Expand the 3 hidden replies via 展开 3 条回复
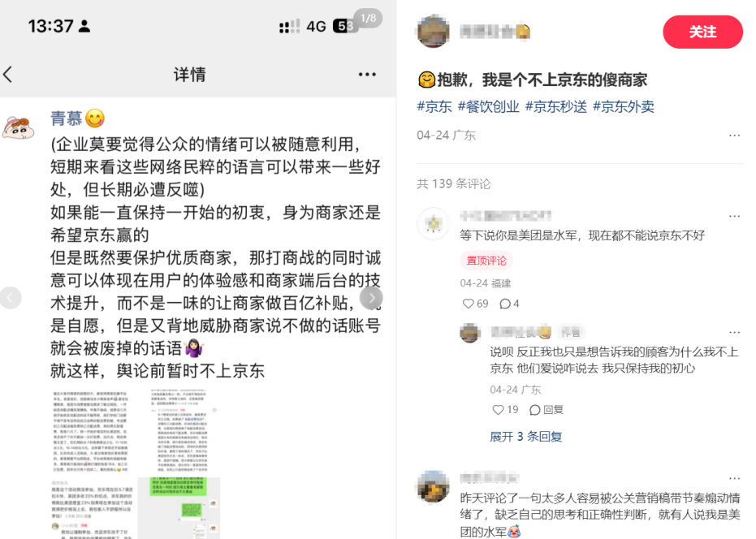Screen dimensions: 756x539 coord(526,437)
